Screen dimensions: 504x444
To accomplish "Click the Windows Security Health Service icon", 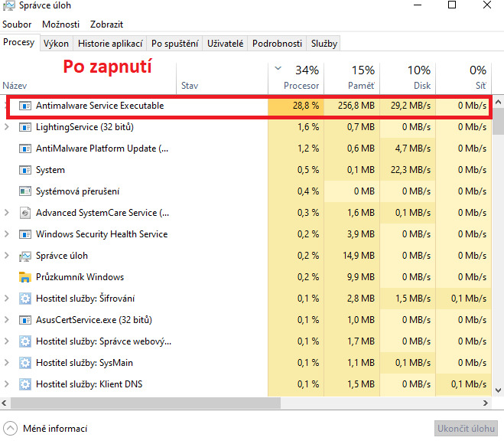I will (x=24, y=234).
